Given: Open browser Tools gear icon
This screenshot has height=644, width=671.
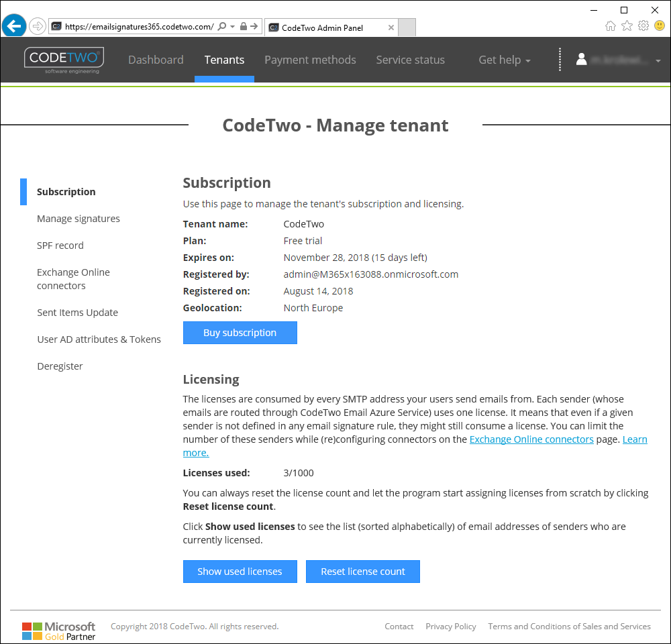Looking at the screenshot, I should 643,26.
